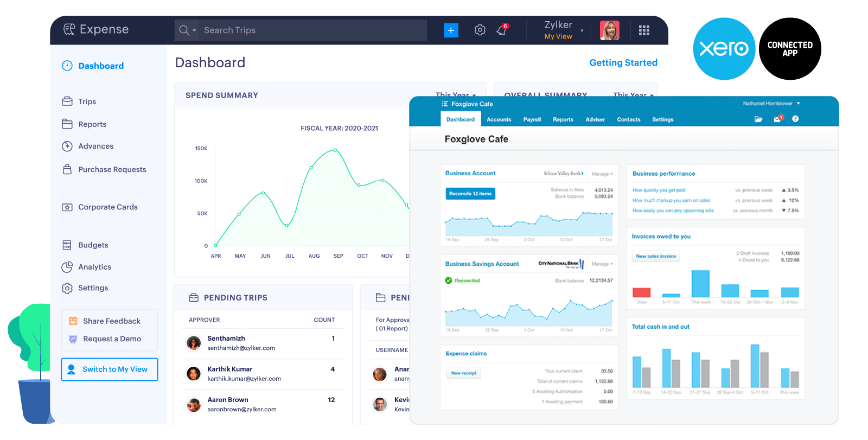Click the Reports folder icon
The height and width of the screenshot is (440, 868).
coord(67,124)
